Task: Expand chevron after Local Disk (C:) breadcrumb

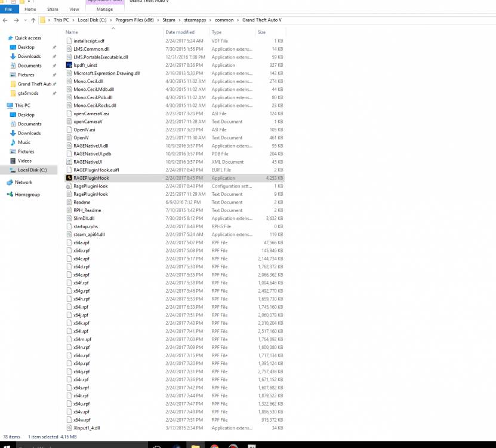Action: pos(111,20)
